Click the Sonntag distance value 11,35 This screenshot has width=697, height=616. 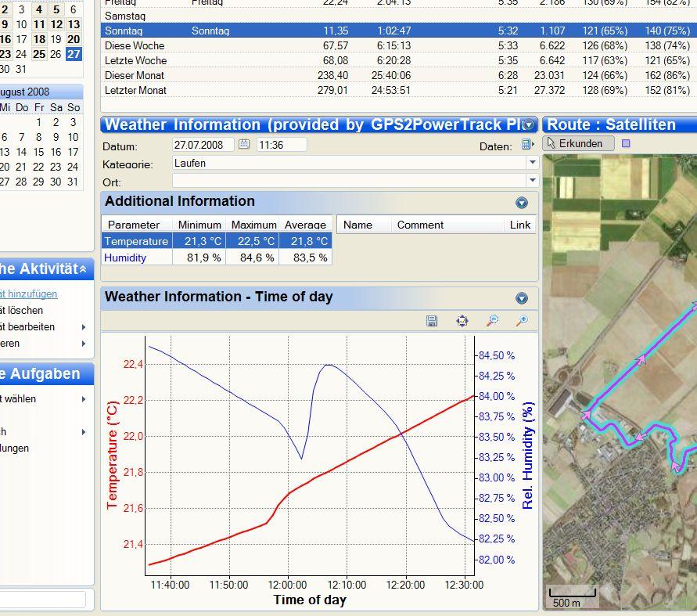point(336,31)
